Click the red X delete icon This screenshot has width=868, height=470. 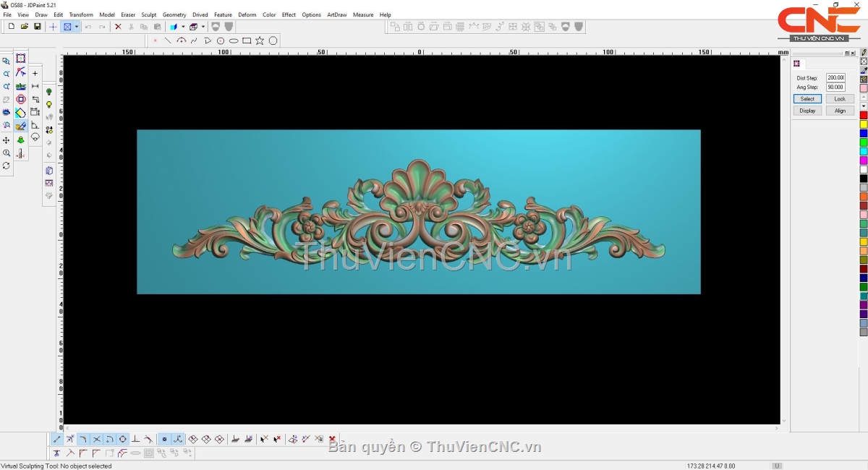pyautogui.click(x=118, y=27)
